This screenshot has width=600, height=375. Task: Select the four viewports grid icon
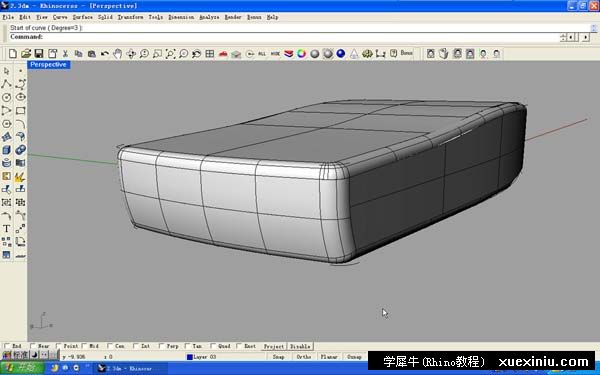[209, 54]
